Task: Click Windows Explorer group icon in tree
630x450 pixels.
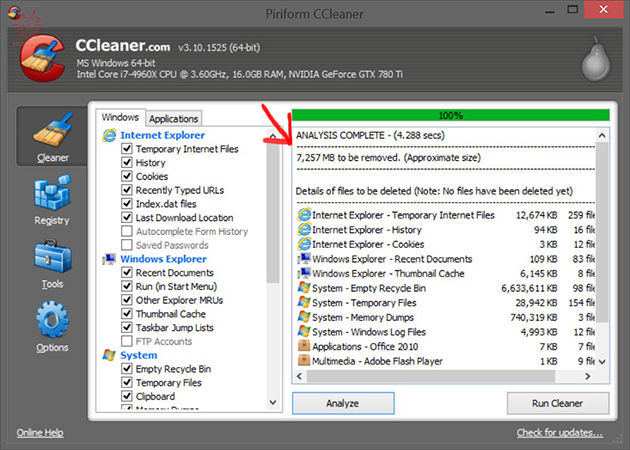Action: pos(109,259)
